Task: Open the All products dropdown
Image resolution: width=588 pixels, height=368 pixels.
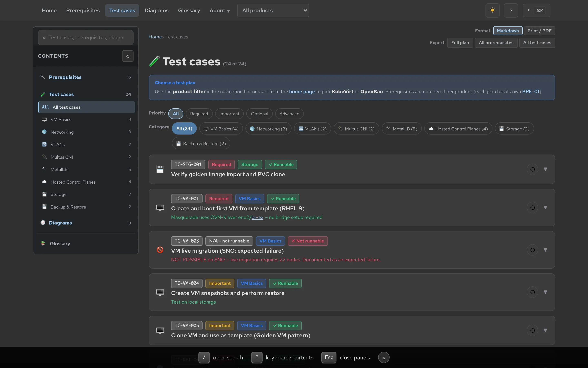Action: click(x=273, y=10)
